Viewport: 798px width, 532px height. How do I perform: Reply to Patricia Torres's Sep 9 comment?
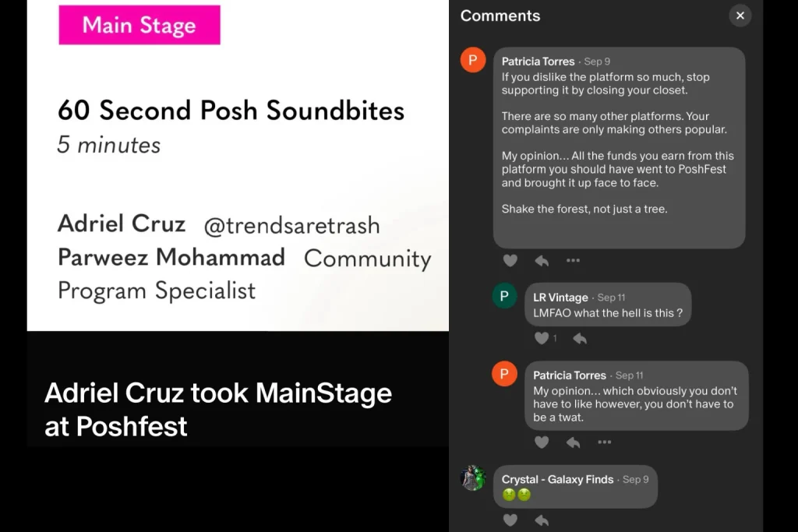point(542,260)
